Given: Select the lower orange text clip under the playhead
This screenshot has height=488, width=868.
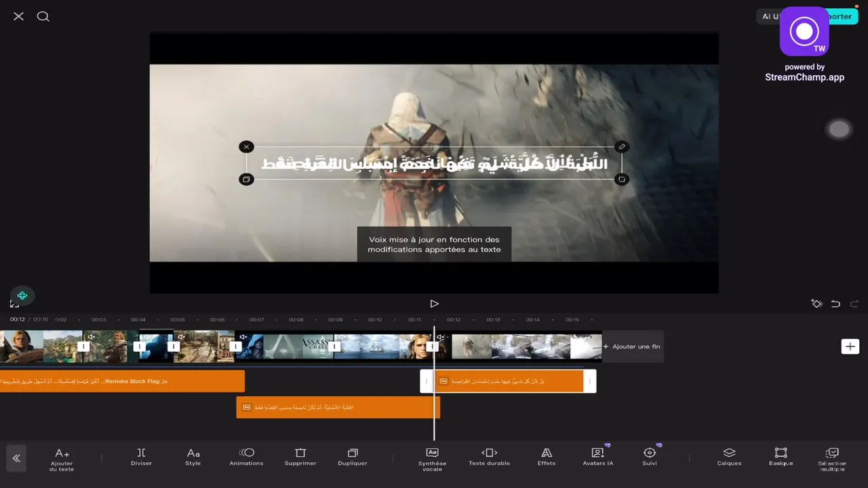Looking at the screenshot, I should click(338, 407).
